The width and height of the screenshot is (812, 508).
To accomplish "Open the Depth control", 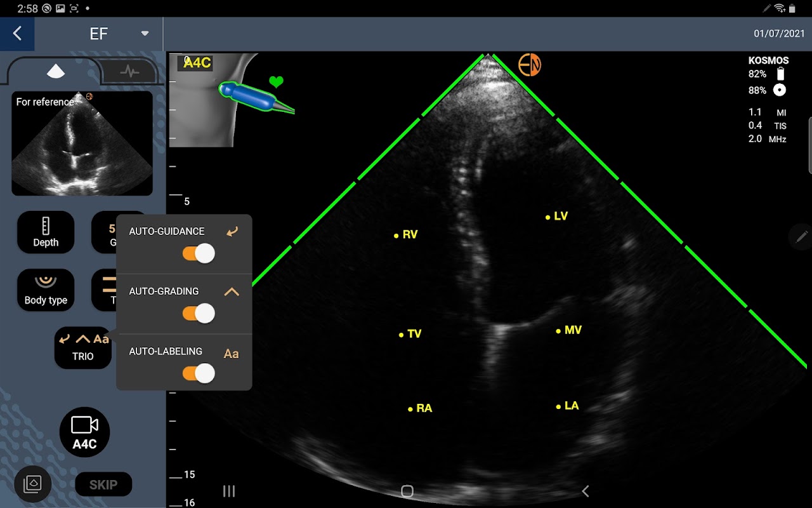I will click(x=46, y=232).
